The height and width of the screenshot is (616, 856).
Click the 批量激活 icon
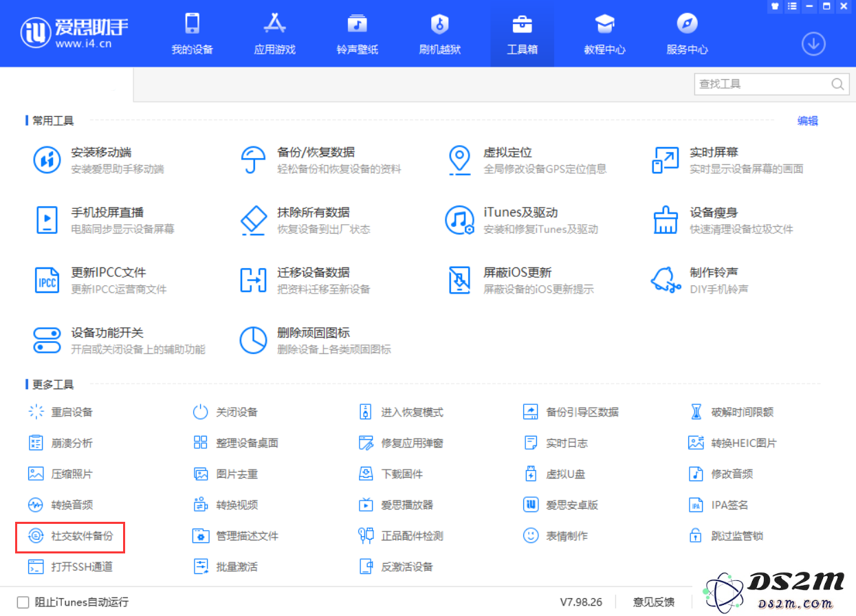point(201,566)
